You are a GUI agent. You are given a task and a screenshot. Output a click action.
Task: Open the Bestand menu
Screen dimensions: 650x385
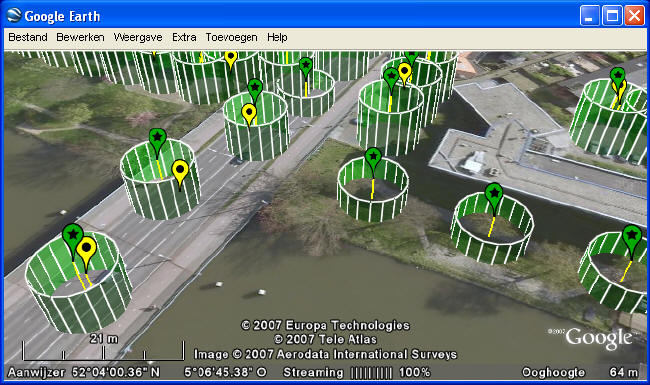(28, 37)
